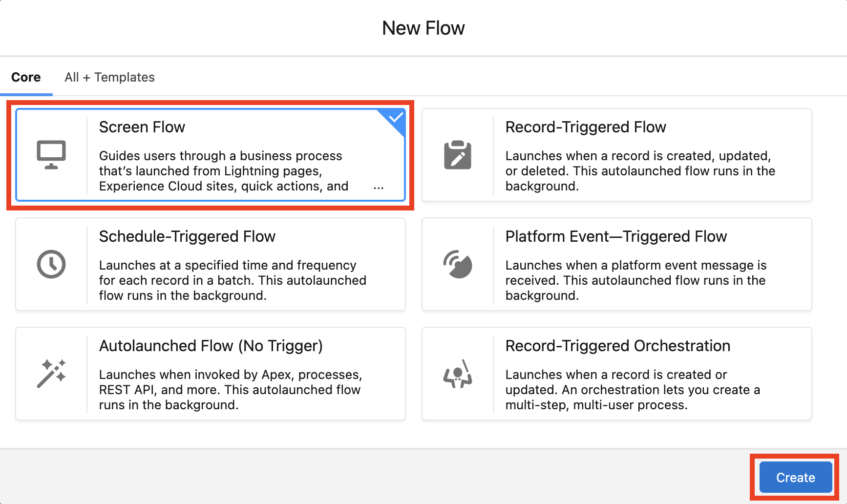847x504 pixels.
Task: Switch to the Core tab
Action: [x=26, y=77]
